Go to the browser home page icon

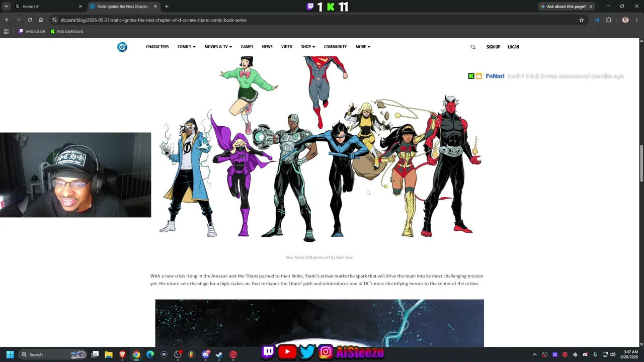click(x=41, y=20)
